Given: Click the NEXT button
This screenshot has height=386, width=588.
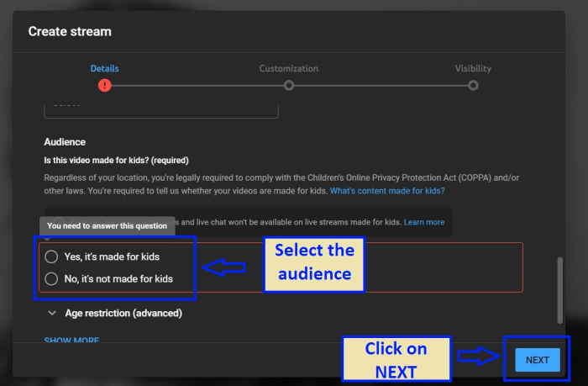Looking at the screenshot, I should 538,360.
